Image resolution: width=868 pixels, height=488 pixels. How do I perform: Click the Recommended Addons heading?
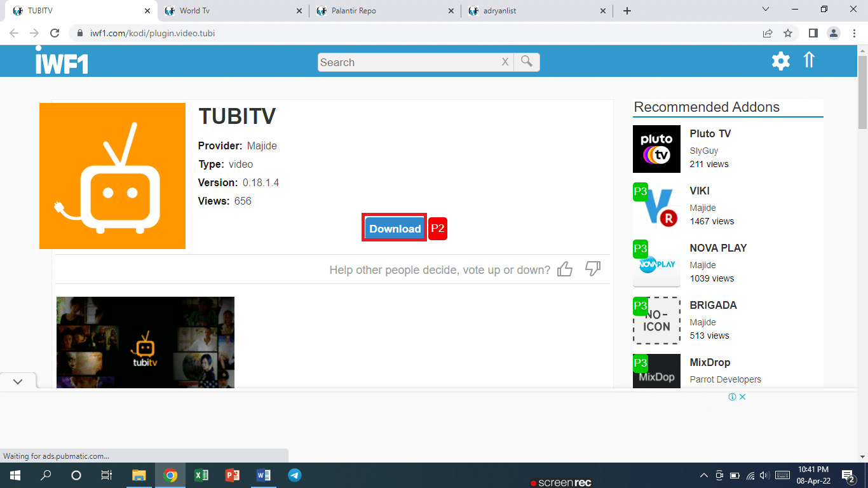point(707,107)
